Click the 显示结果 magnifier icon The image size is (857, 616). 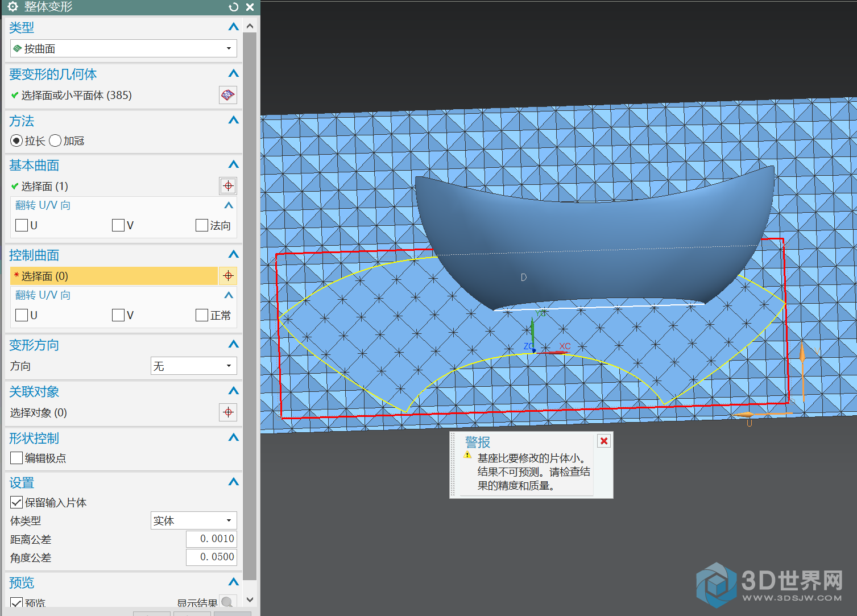[227, 602]
